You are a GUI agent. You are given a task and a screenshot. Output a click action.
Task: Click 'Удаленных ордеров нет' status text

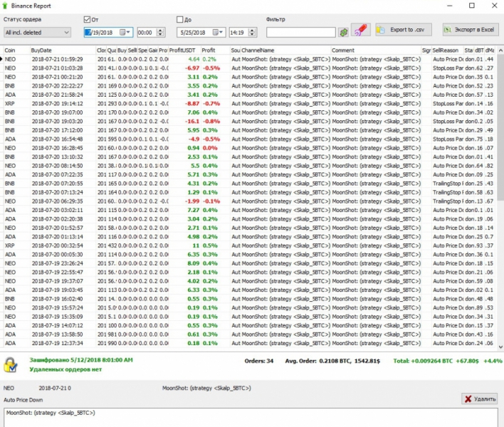(x=65, y=369)
